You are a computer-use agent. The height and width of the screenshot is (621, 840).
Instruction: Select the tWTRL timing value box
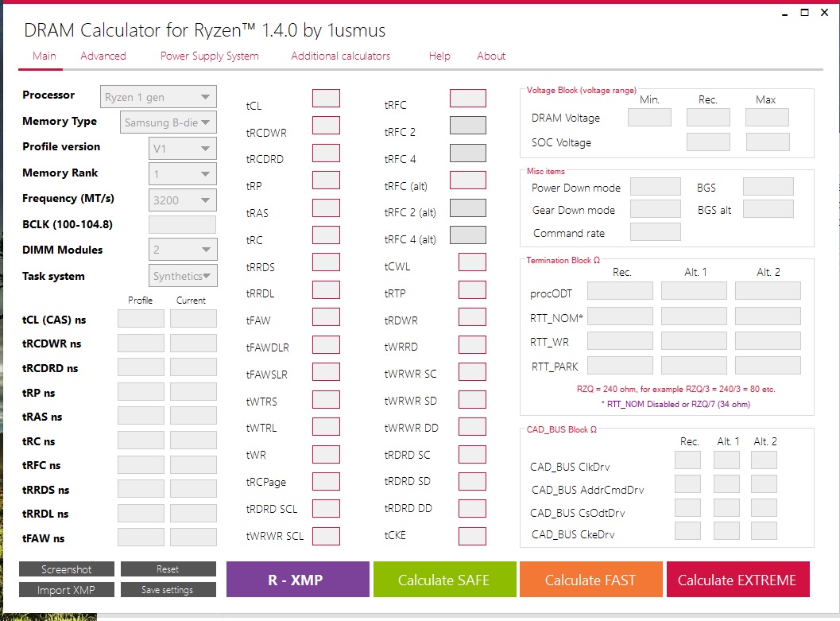(x=327, y=426)
